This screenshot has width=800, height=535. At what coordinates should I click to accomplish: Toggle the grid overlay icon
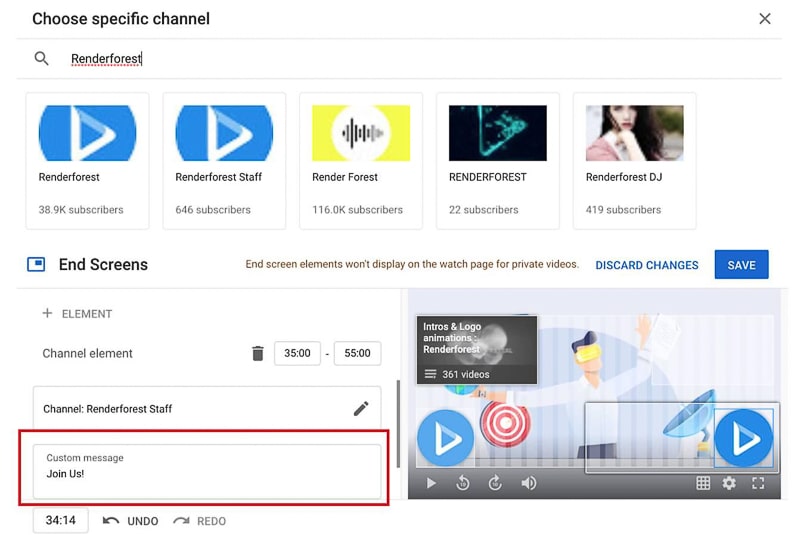703,483
